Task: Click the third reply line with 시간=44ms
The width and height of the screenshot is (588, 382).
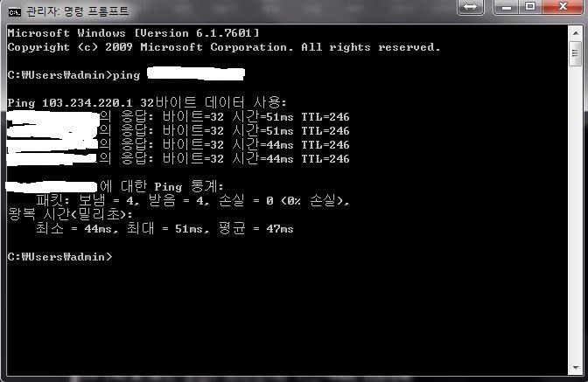Action: pos(178,144)
